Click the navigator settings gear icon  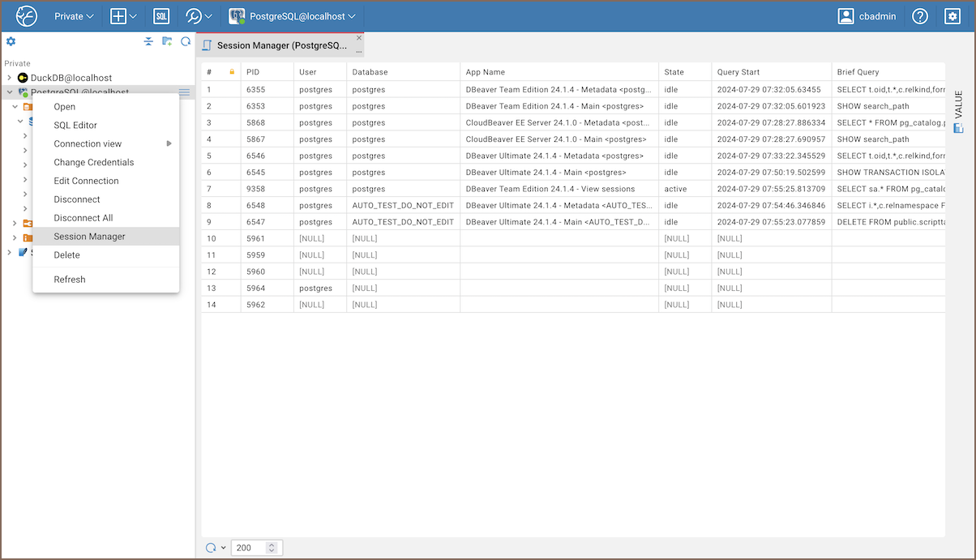tap(11, 41)
